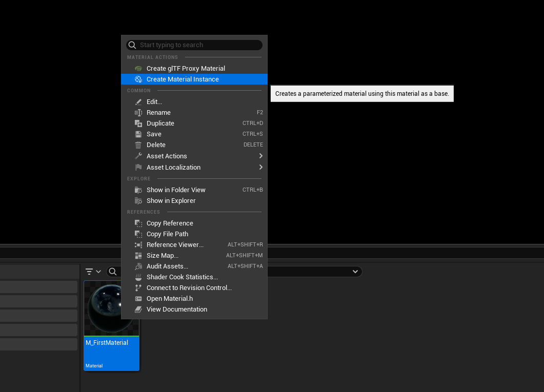The width and height of the screenshot is (544, 392).
Task: Choose Show in Folder View
Action: [194, 190]
